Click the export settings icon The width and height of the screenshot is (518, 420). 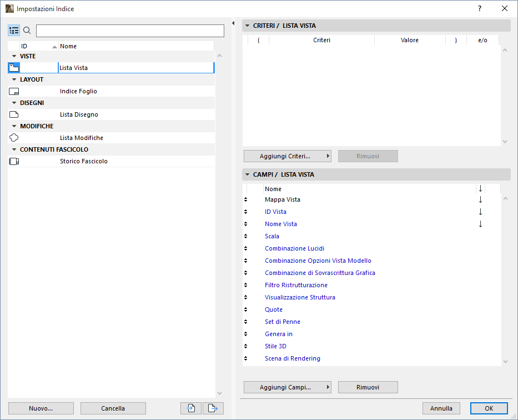click(213, 408)
